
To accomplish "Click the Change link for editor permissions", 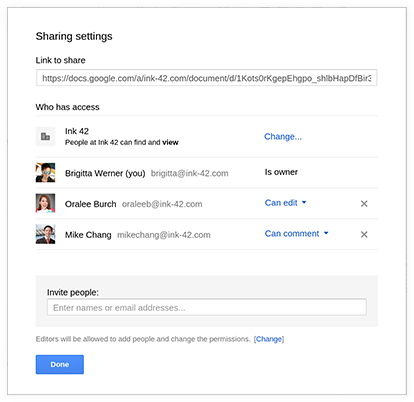I will [x=269, y=339].
